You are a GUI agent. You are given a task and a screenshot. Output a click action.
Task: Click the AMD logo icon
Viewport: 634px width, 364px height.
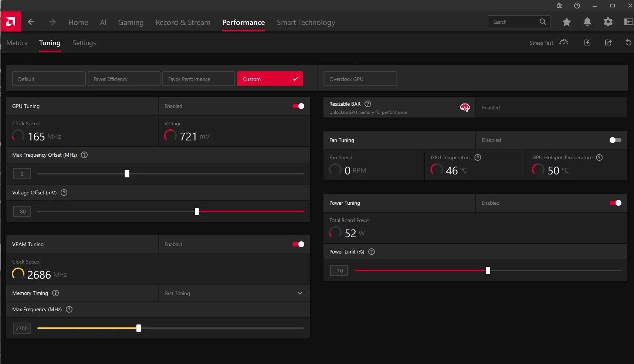(x=11, y=22)
